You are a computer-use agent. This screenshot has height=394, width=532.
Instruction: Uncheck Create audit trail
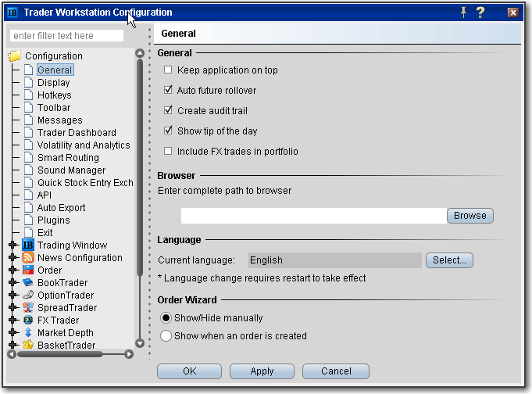(x=168, y=110)
